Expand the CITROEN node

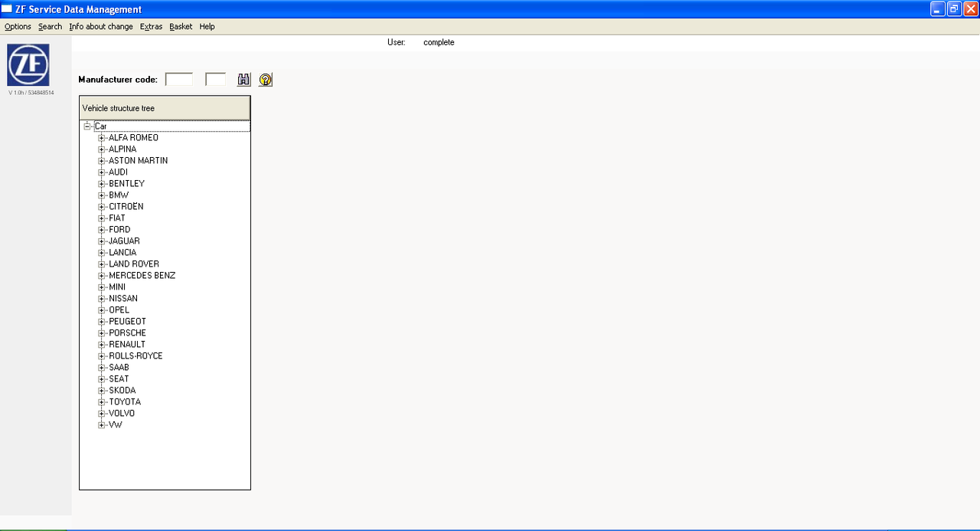[102, 207]
